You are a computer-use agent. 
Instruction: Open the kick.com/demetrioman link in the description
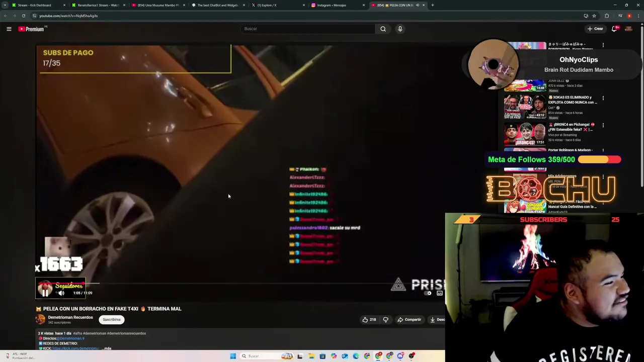point(75,348)
